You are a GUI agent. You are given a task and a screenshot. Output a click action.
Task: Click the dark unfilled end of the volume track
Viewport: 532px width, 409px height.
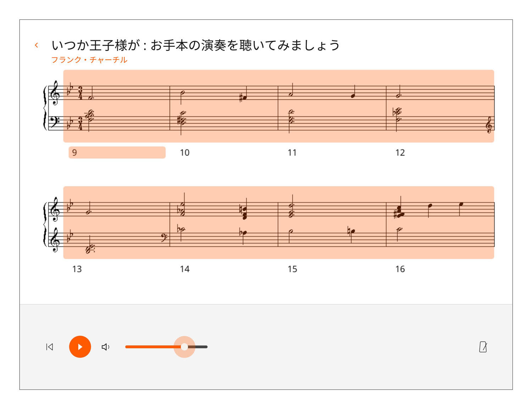click(x=200, y=347)
